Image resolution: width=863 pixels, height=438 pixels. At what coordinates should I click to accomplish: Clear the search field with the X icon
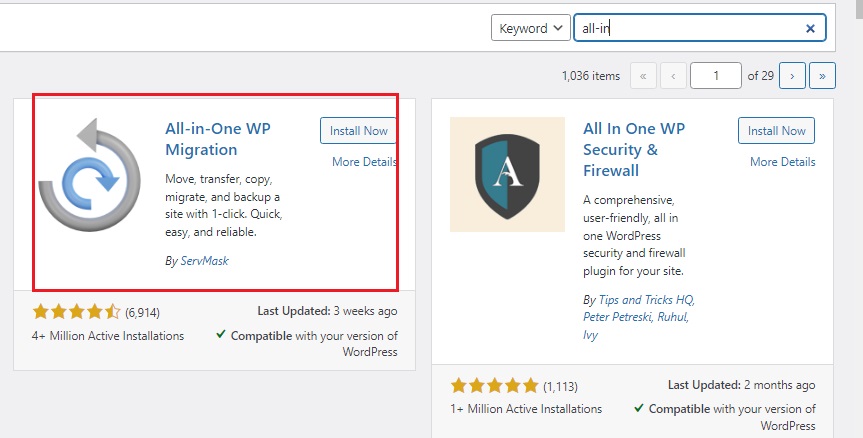810,29
